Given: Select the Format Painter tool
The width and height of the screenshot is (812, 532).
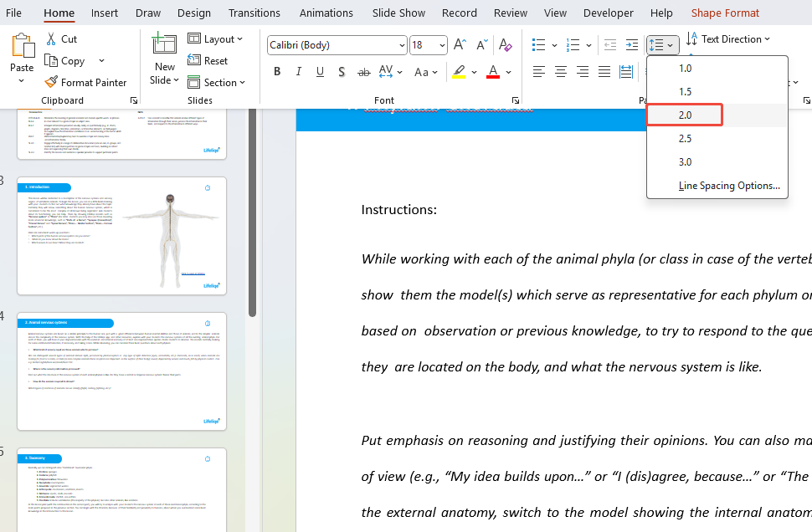Looking at the screenshot, I should tap(86, 82).
